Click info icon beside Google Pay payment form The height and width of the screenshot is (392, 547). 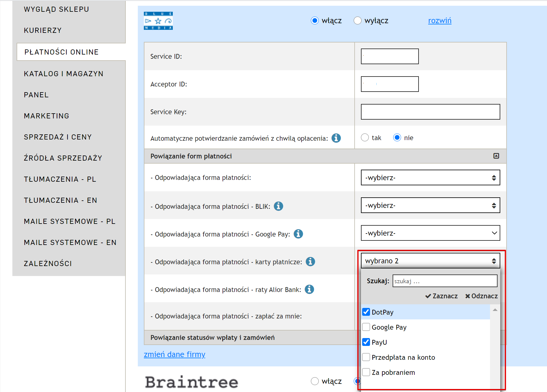298,234
